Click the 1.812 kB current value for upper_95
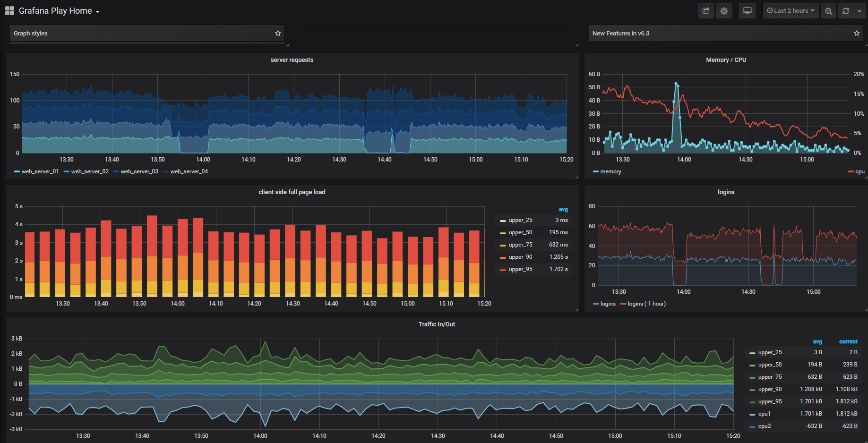Screen dimensions: 868x443 click(x=846, y=401)
